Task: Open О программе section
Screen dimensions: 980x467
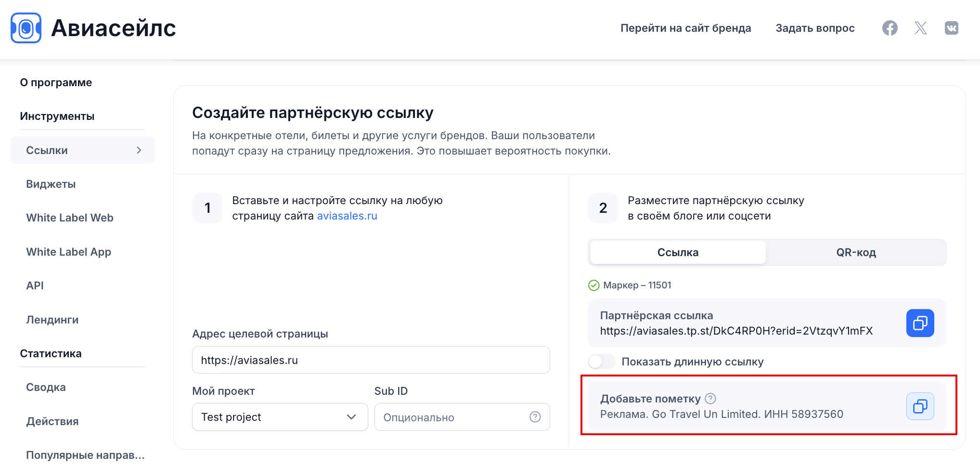Action: (x=56, y=82)
